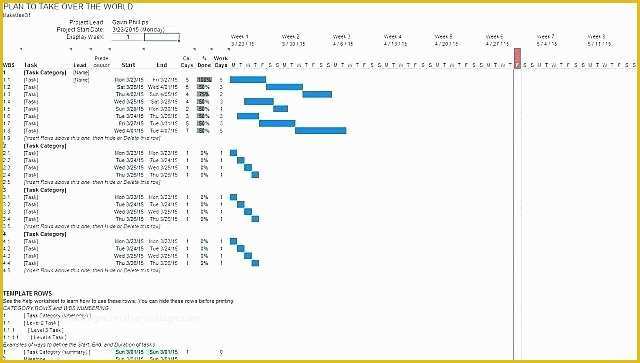Viewport: 640px width, 363px height.
Task: Select the End date 'Wed 3/25/15' of task 4.3
Action: [163, 256]
